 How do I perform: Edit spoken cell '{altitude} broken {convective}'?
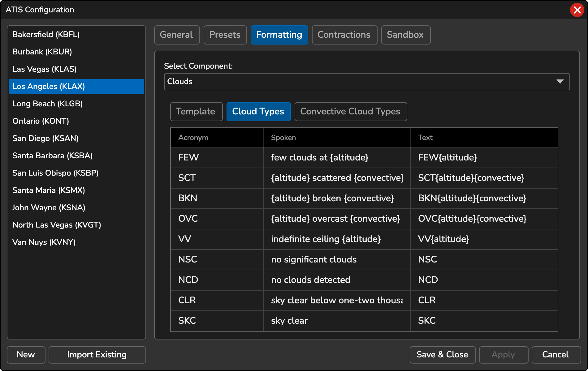pos(337,198)
